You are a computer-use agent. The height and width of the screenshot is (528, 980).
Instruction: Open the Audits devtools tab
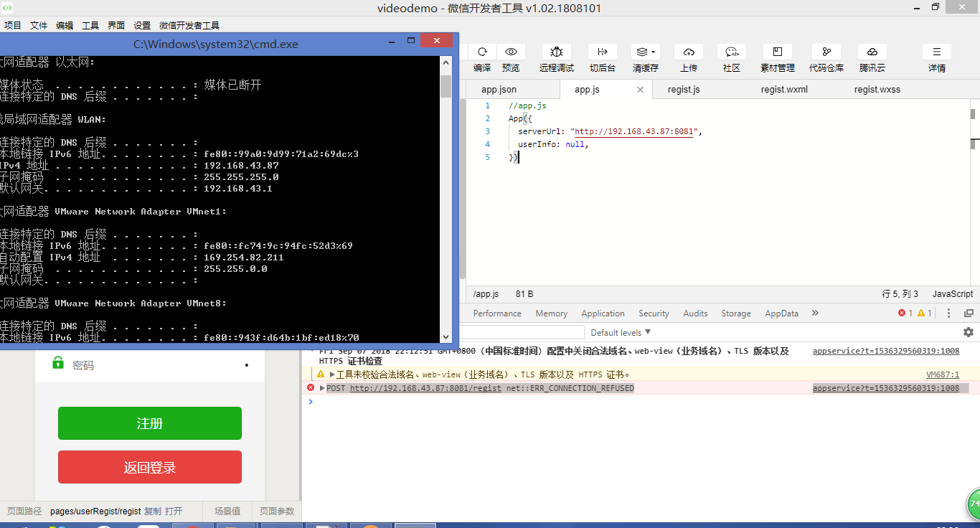pos(695,313)
